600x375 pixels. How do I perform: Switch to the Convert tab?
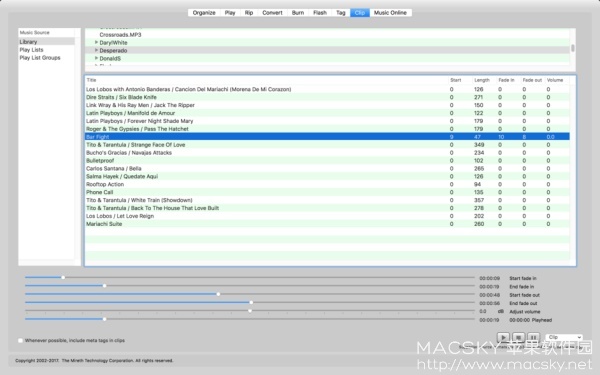[272, 13]
